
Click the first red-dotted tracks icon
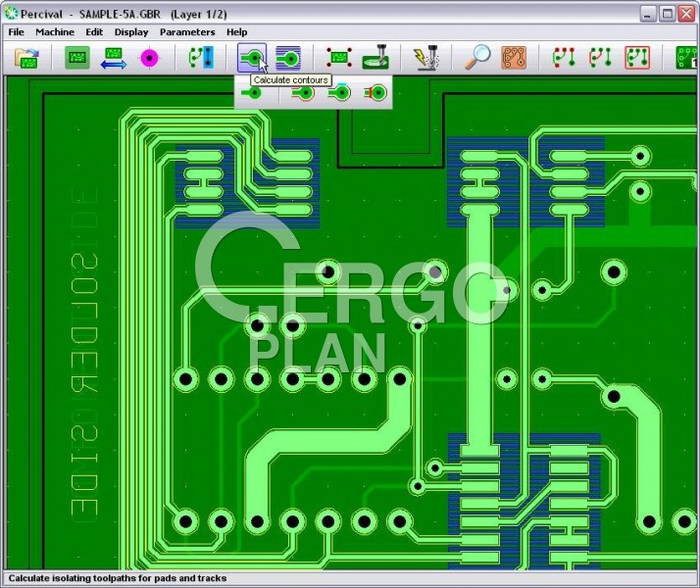(x=564, y=58)
